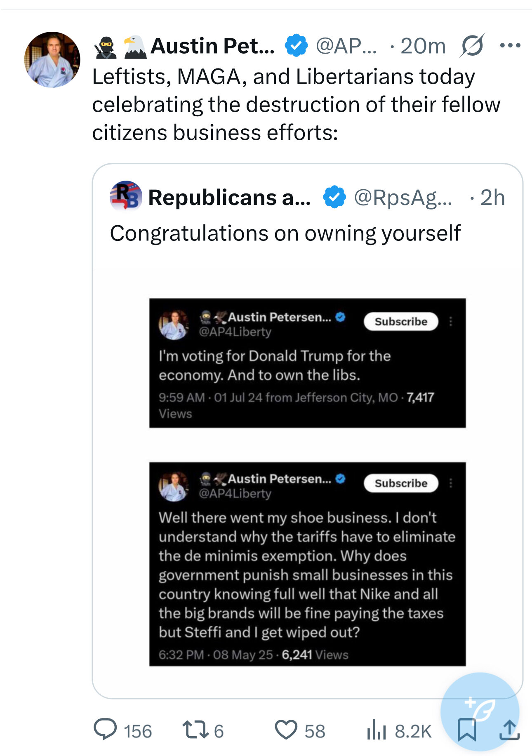Click the Austin Pet... display name
Viewport: 532px width, 756px height.
(212, 46)
